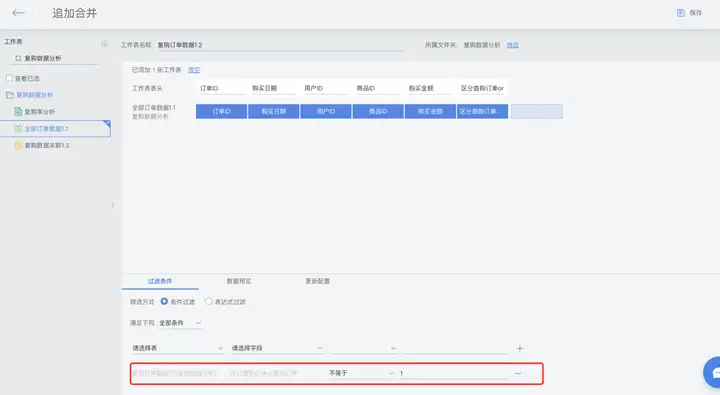
Task: Click the blue 区分首购订单 field block
Action: coord(483,111)
